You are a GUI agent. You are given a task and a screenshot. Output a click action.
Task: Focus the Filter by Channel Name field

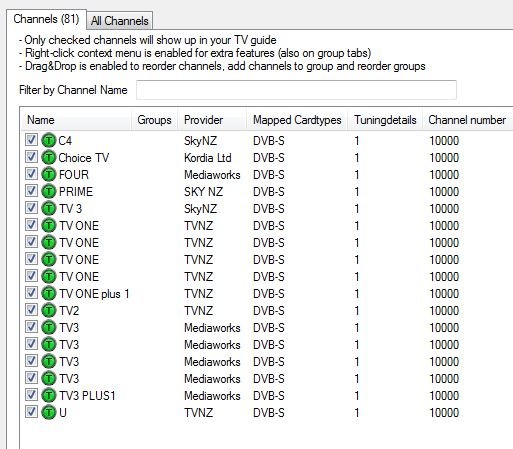click(296, 90)
